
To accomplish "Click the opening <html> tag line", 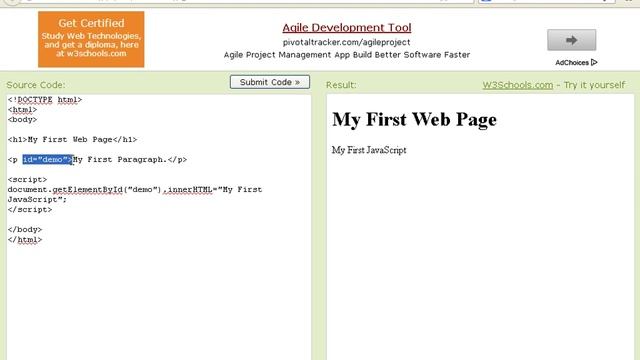I will coord(22,110).
